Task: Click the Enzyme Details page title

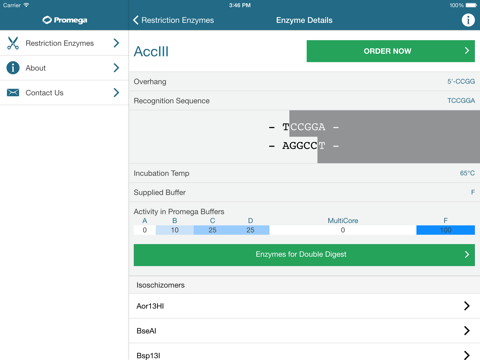Action: (304, 20)
